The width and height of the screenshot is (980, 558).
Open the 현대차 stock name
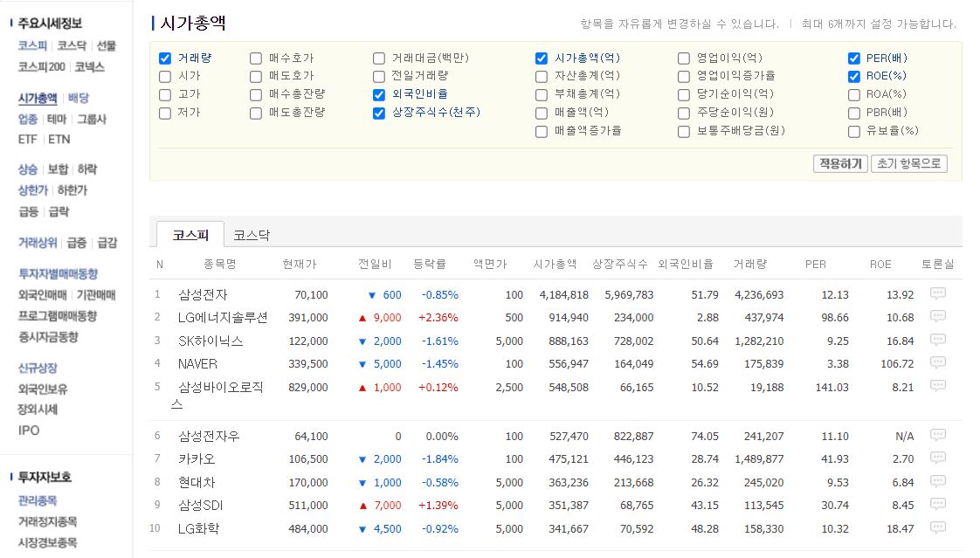197,482
